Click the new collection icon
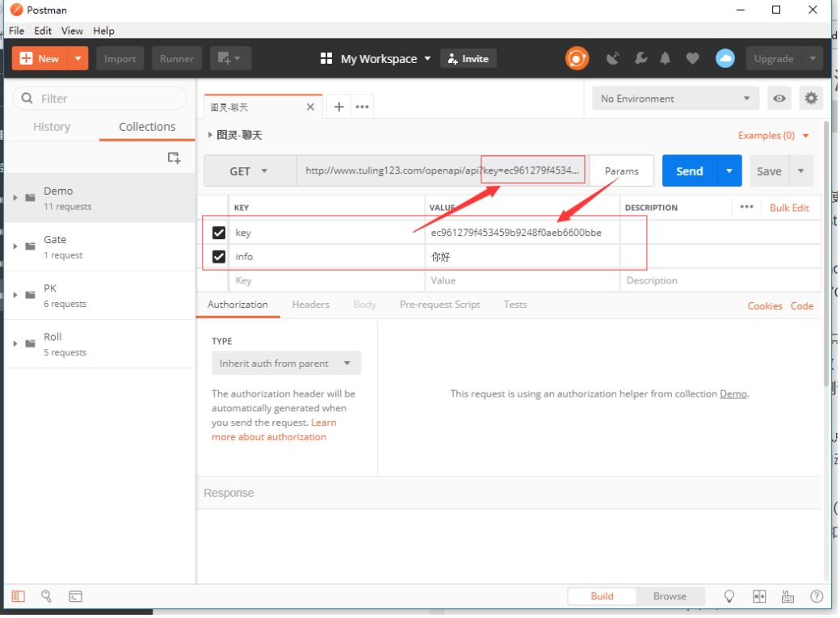840x618 pixels. (174, 158)
